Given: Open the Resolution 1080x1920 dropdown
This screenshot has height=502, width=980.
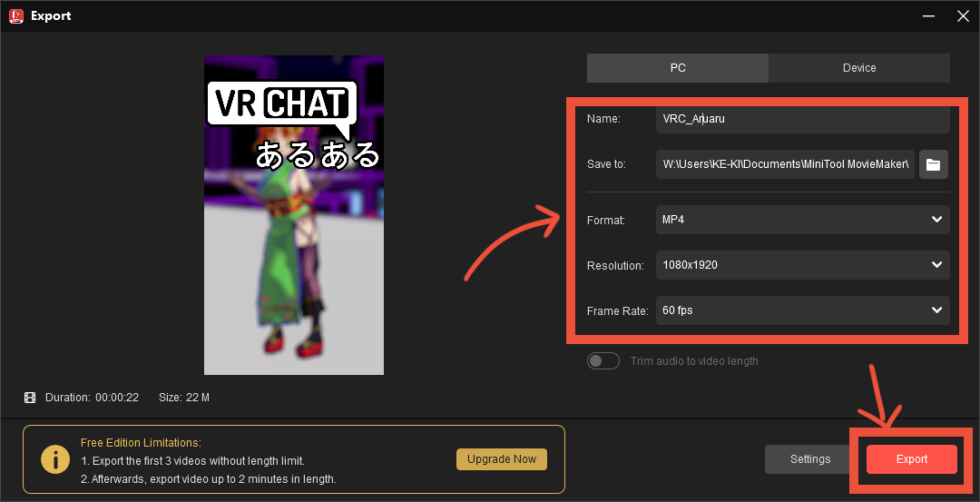Looking at the screenshot, I should 802,265.
